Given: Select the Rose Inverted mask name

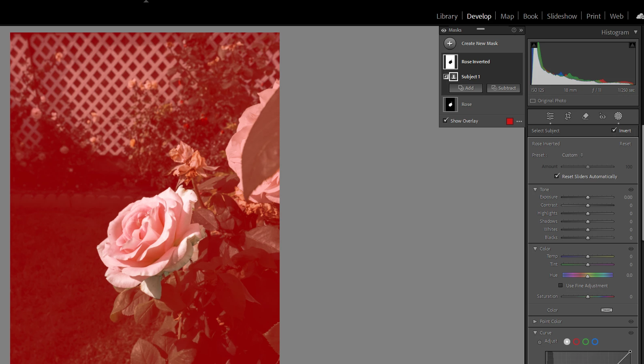Looking at the screenshot, I should 475,62.
